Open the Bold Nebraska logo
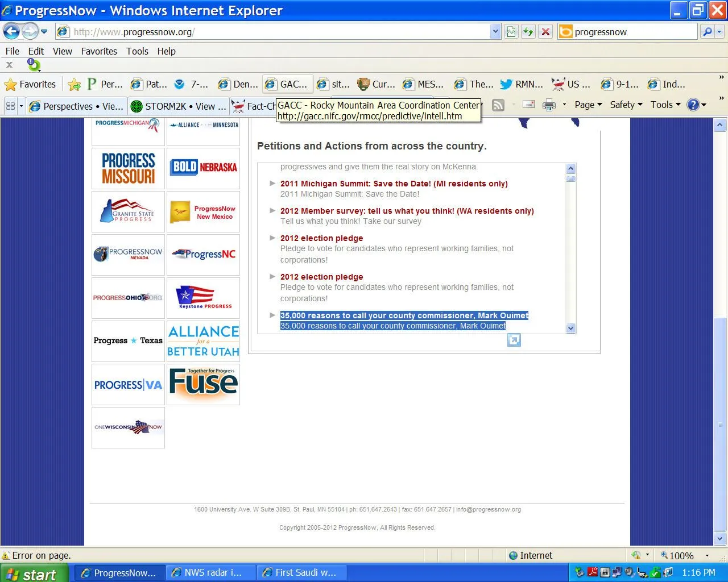The width and height of the screenshot is (728, 582). click(x=204, y=168)
